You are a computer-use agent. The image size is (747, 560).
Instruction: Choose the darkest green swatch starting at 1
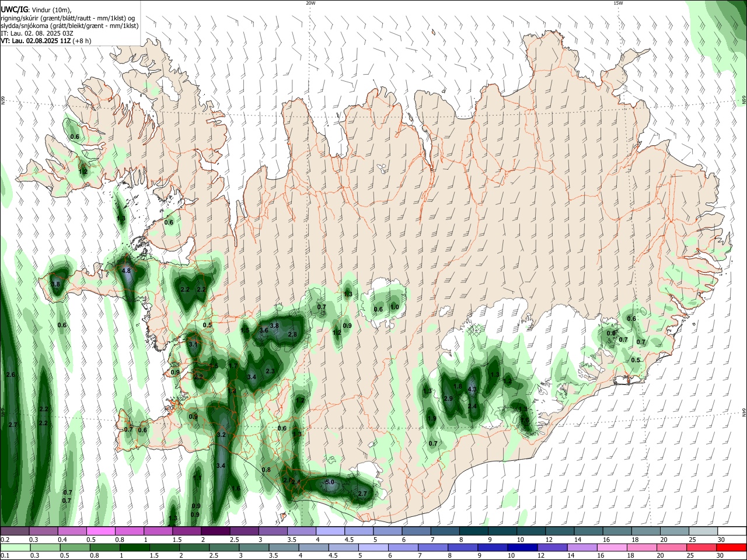coord(134,547)
